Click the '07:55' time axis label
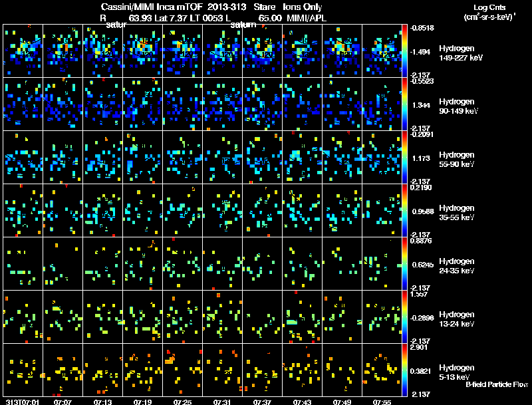Viewport: 532px width, 405px height. point(382,402)
